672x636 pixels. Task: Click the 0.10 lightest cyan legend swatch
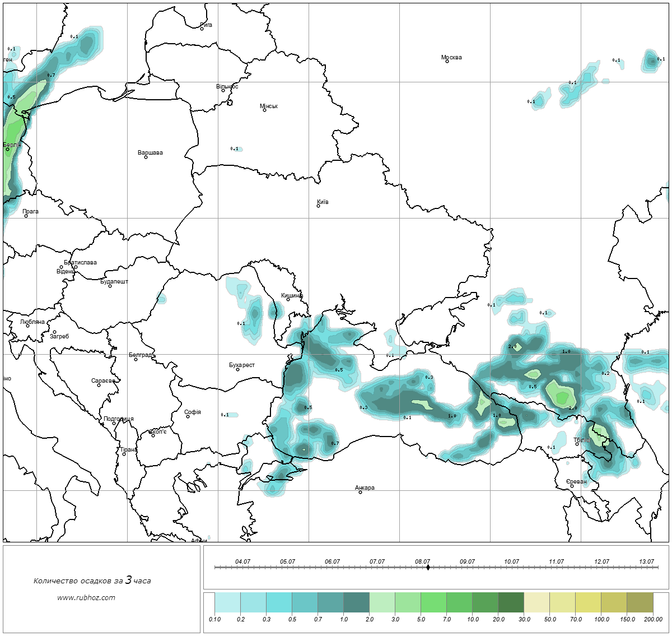point(227,603)
